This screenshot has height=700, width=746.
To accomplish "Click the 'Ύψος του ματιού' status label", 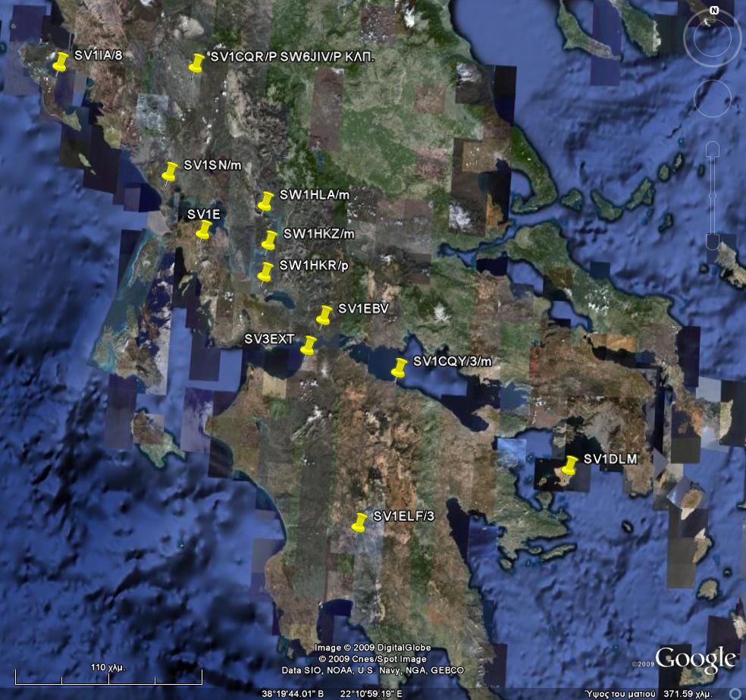I will 620,694.
